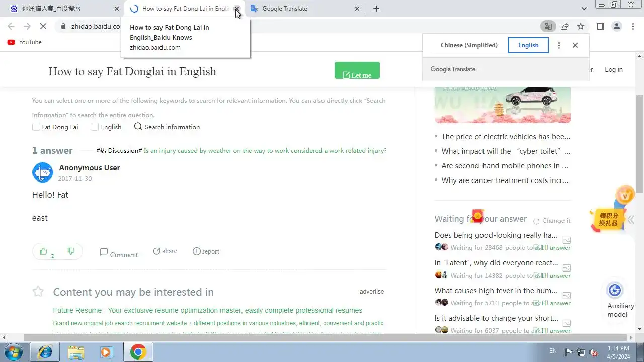
Task: Open the work-related injury discussion link
Action: coord(265,151)
